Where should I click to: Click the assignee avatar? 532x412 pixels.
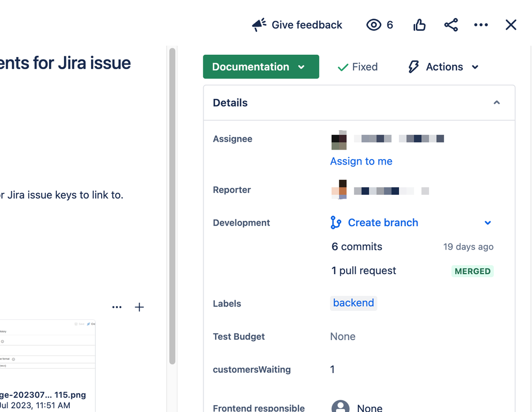pos(339,140)
